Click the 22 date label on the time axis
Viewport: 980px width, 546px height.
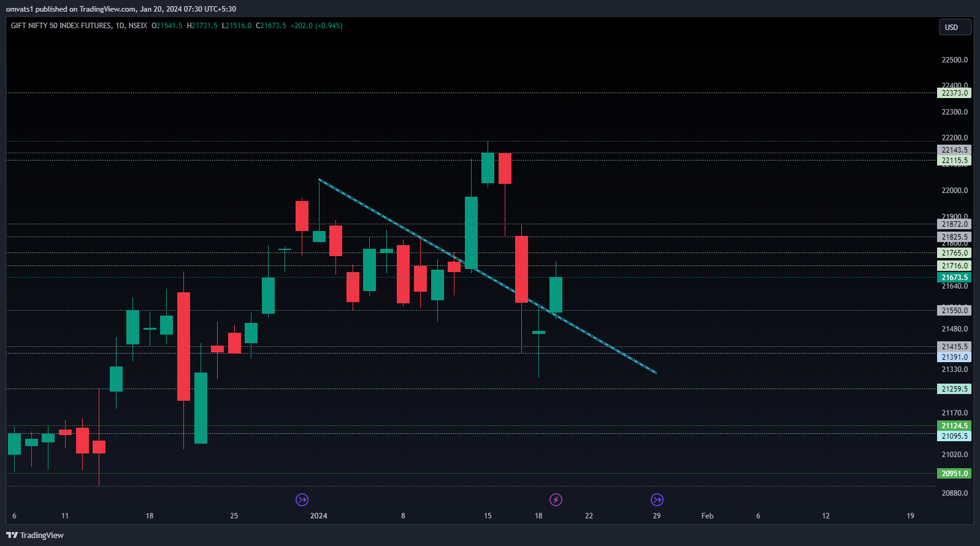(589, 516)
